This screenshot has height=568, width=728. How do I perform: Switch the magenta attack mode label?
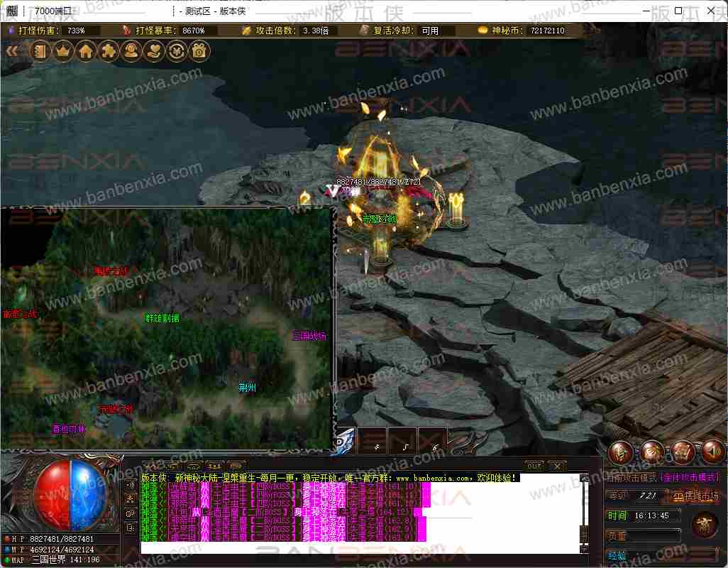[x=690, y=477]
